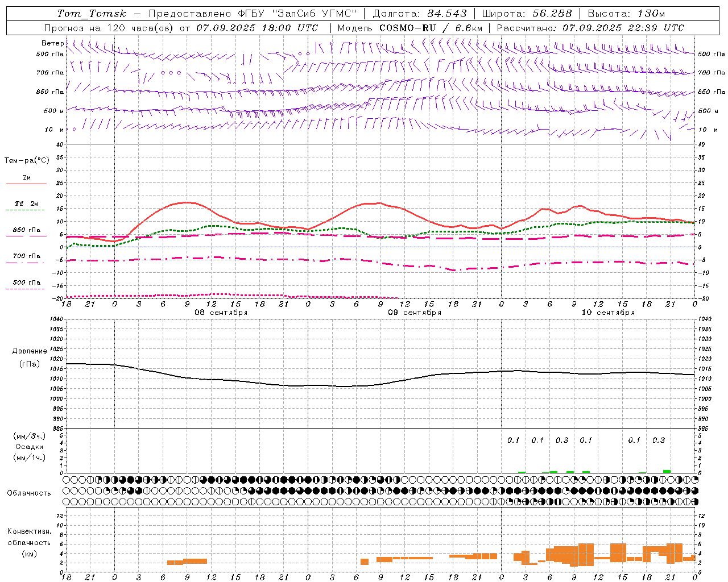The image size is (728, 582).
Task: Click the Td 2м dew point legend entry
Action: [x=27, y=203]
